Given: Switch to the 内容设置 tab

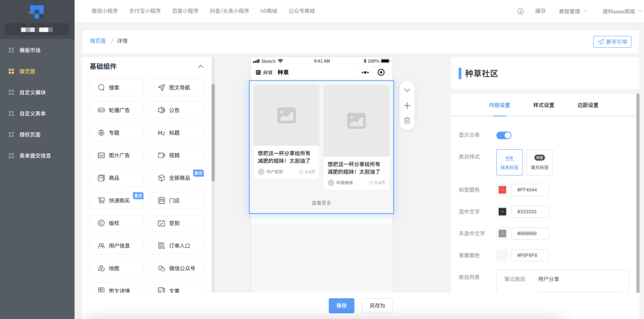Looking at the screenshot, I should [x=499, y=105].
